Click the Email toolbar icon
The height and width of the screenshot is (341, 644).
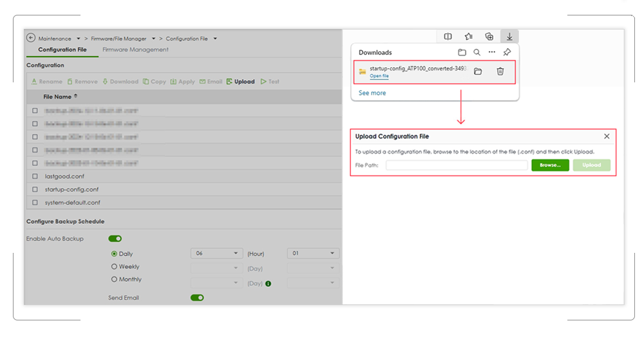[202, 82]
